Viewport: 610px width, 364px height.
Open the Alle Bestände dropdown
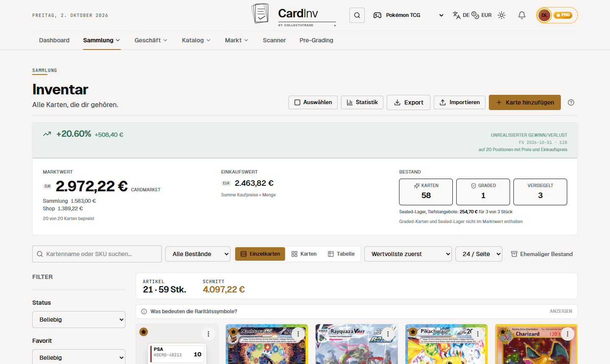click(198, 254)
